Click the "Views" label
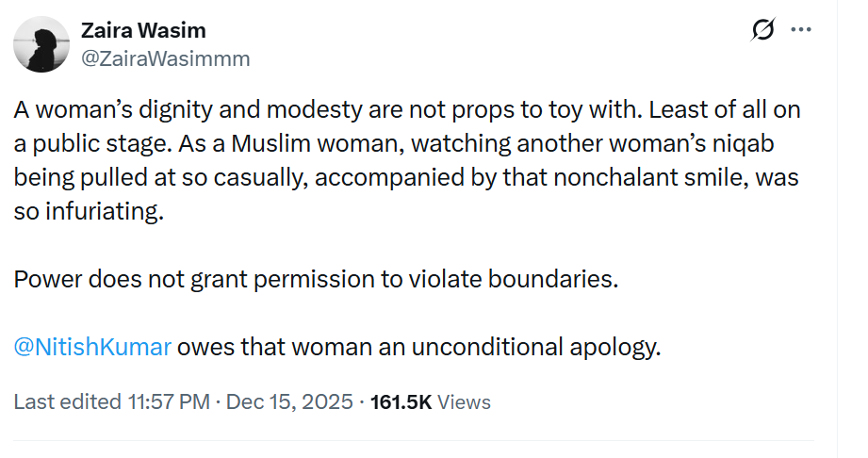The image size is (868, 458). (x=465, y=401)
